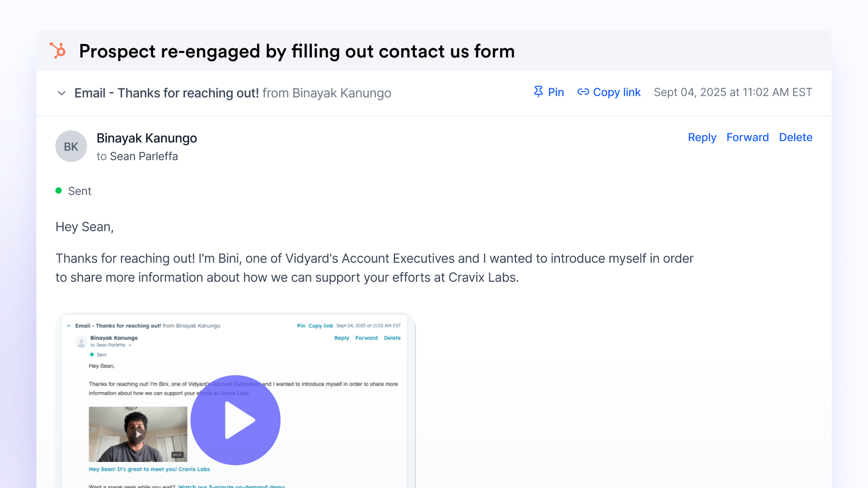Click Copy link inside the embedded preview
The height and width of the screenshot is (488, 868).
pyautogui.click(x=321, y=326)
